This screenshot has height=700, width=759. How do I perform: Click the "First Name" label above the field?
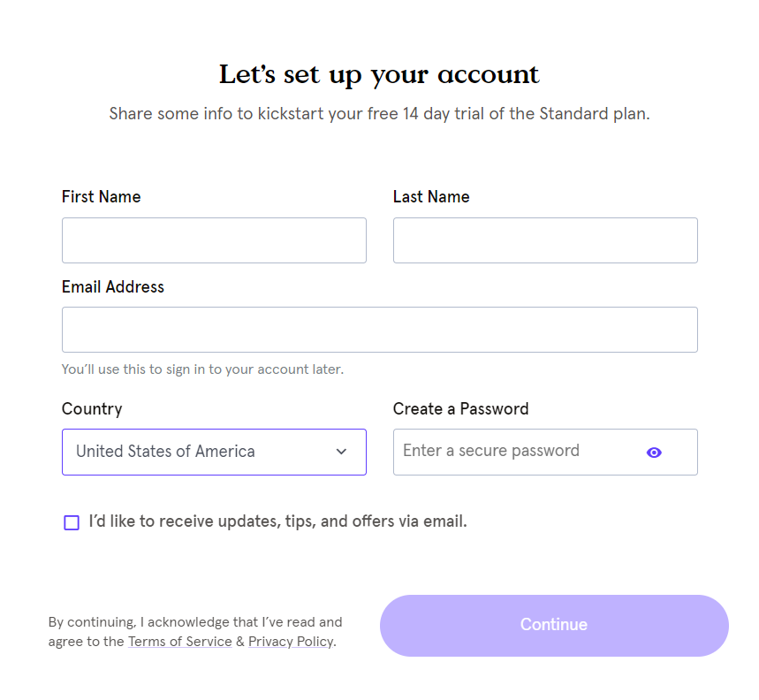click(x=101, y=197)
